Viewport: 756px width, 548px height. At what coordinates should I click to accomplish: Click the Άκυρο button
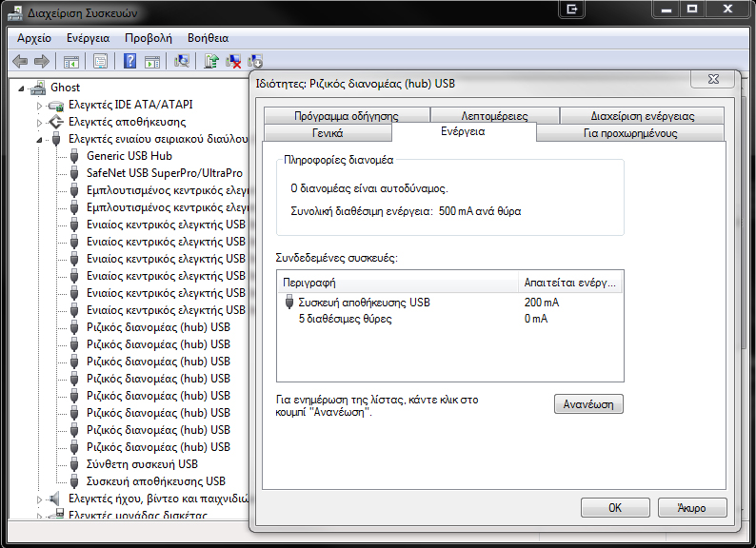(692, 507)
